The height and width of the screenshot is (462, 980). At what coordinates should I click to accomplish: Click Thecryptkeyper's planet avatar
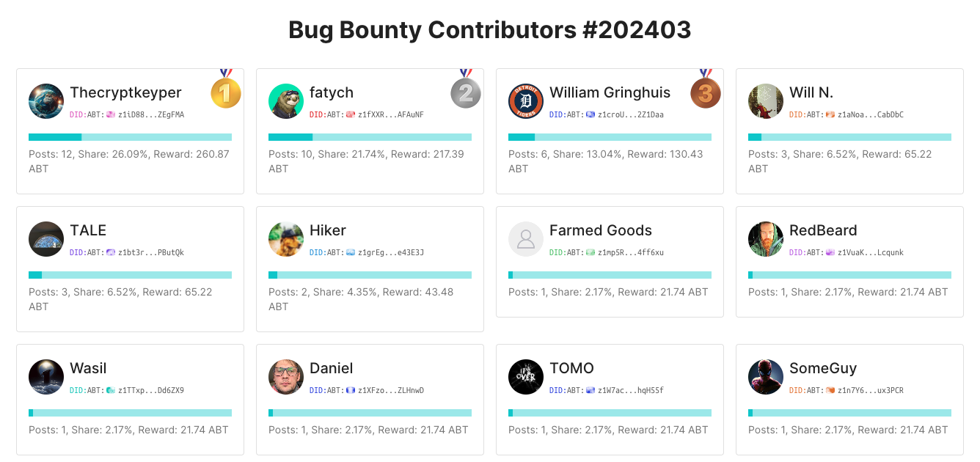(x=45, y=101)
